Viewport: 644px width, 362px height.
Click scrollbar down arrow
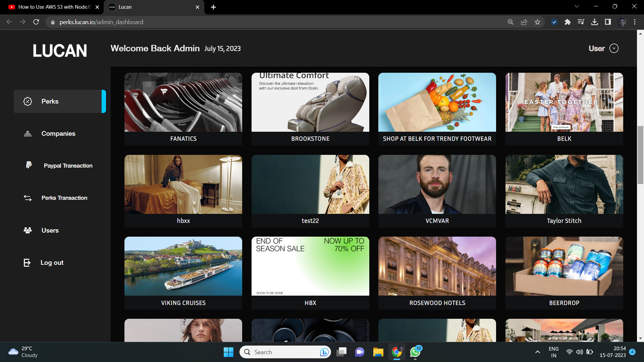[x=640, y=339]
